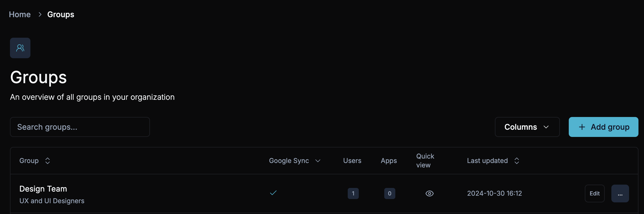Image resolution: width=644 pixels, height=214 pixels.
Task: Edit the Design Team group
Action: point(594,193)
